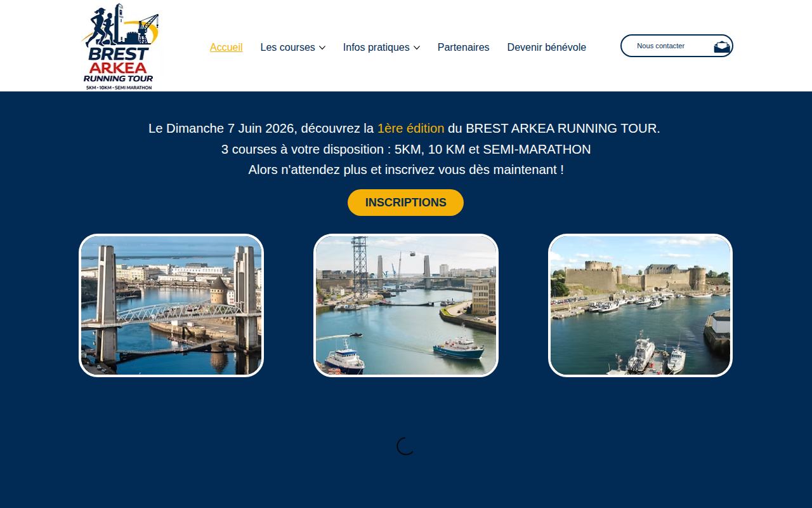Click the '1ère édition' highlighted text
Screen dimensions: 812x508
click(x=410, y=128)
